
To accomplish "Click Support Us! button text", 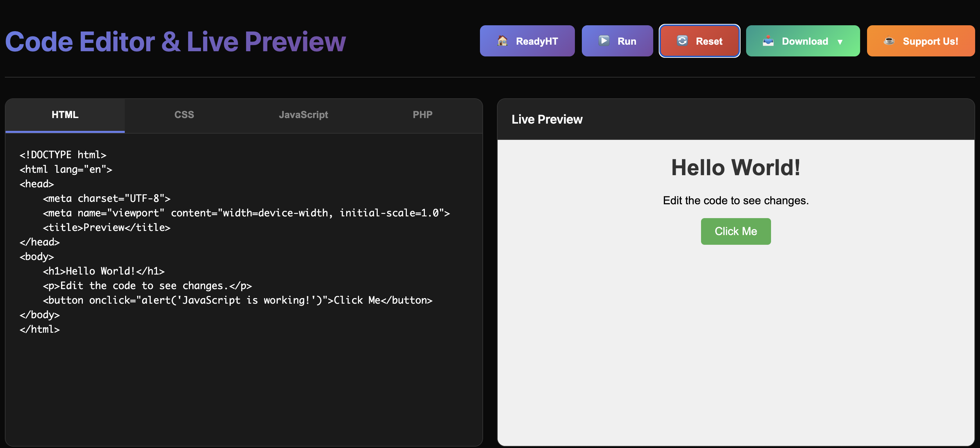I will [930, 41].
